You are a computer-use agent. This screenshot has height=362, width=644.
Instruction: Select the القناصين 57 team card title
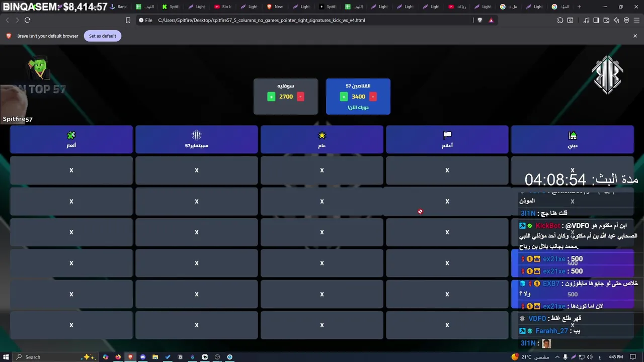click(x=358, y=86)
